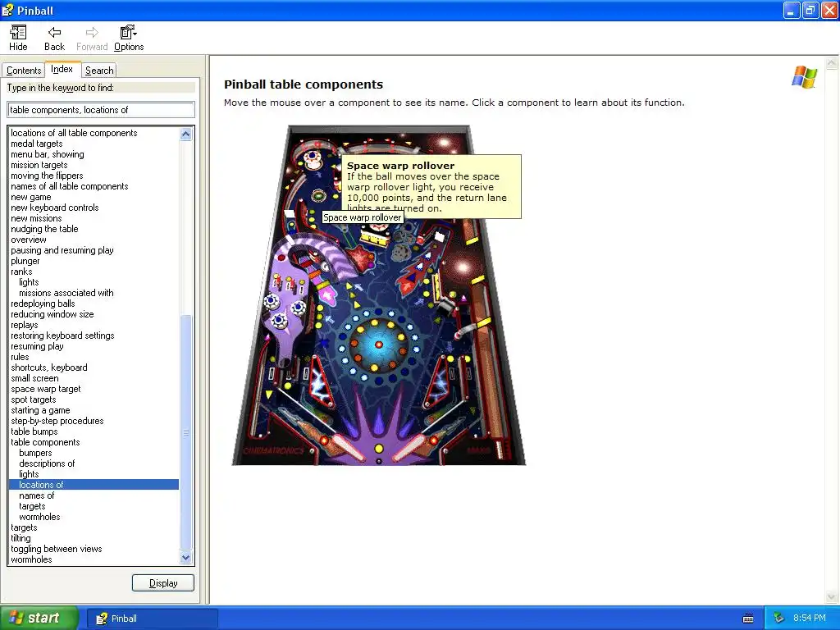Switch to the Index tab

point(62,69)
